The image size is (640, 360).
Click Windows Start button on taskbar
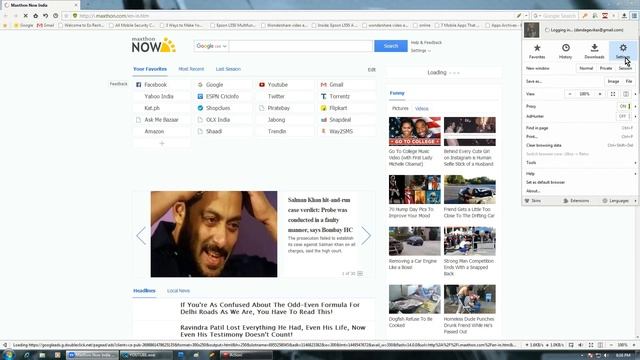pos(7,355)
